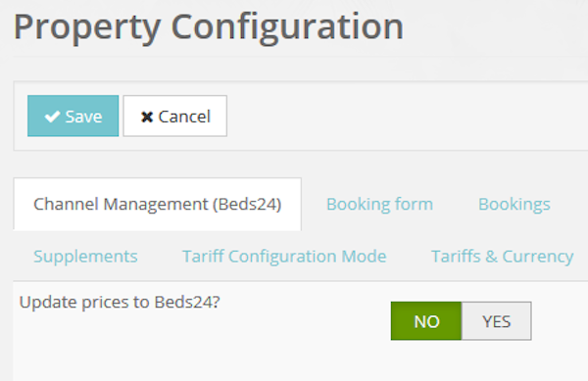Image resolution: width=588 pixels, height=381 pixels.
Task: Click the X icon on Cancel
Action: tap(147, 117)
